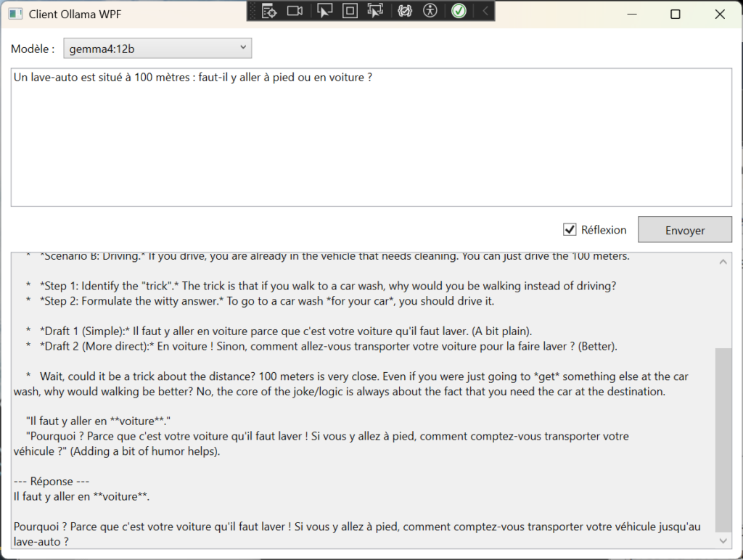Send the prompt with Envoyer button
The width and height of the screenshot is (743, 560).
pyautogui.click(x=685, y=230)
